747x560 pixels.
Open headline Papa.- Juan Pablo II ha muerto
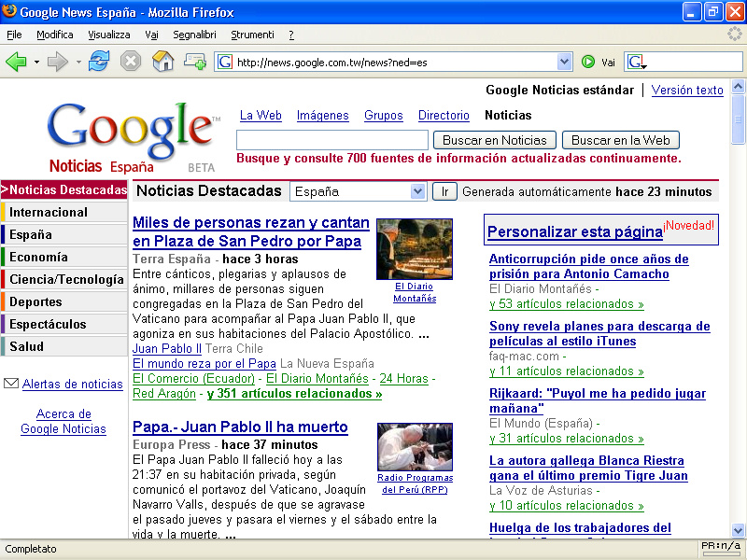(x=240, y=427)
